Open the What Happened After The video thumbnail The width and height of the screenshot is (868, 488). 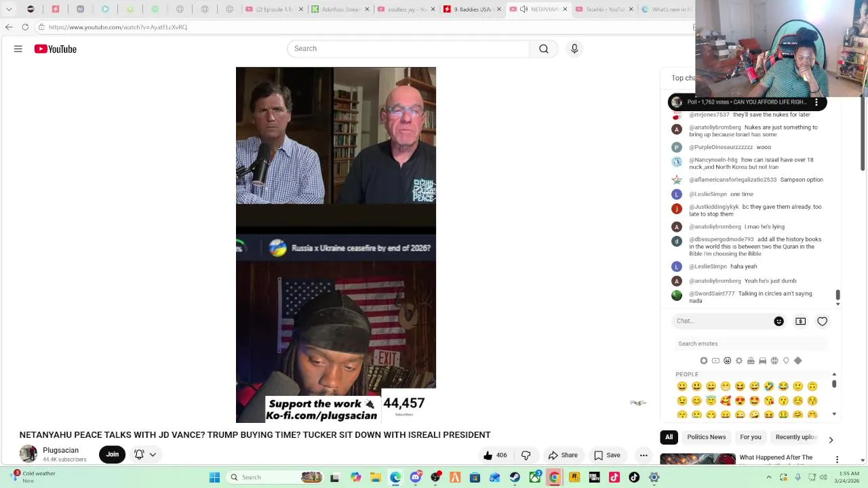pos(698,460)
